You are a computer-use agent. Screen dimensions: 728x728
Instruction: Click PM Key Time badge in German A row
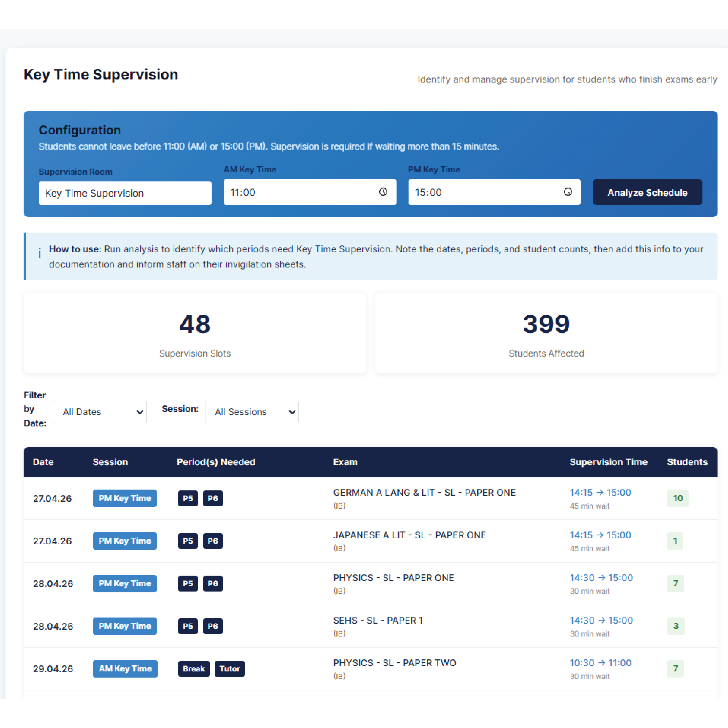125,498
